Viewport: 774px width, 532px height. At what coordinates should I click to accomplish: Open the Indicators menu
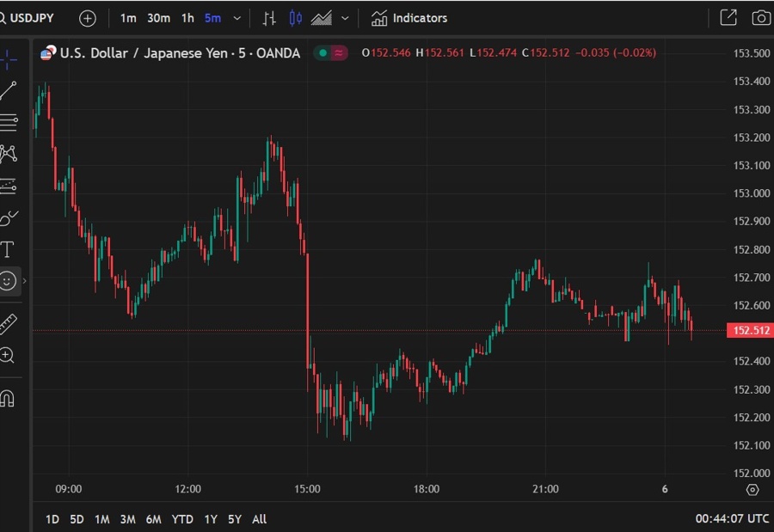409,18
